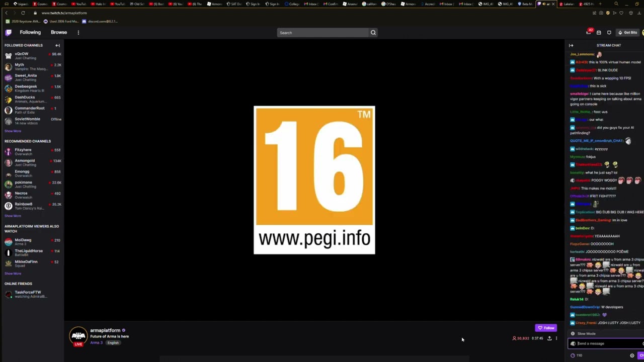Viewport: 644px width, 362px height.
Task: Open the notifications inbox icon
Action: click(x=599, y=33)
